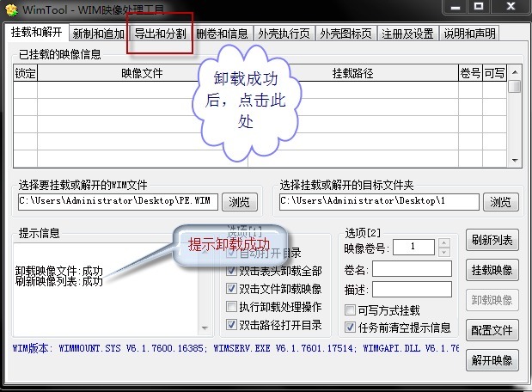Screen dimensions: 532x392
Task: Toggle 双击路径打开目录 checkbox
Action: pos(231,324)
